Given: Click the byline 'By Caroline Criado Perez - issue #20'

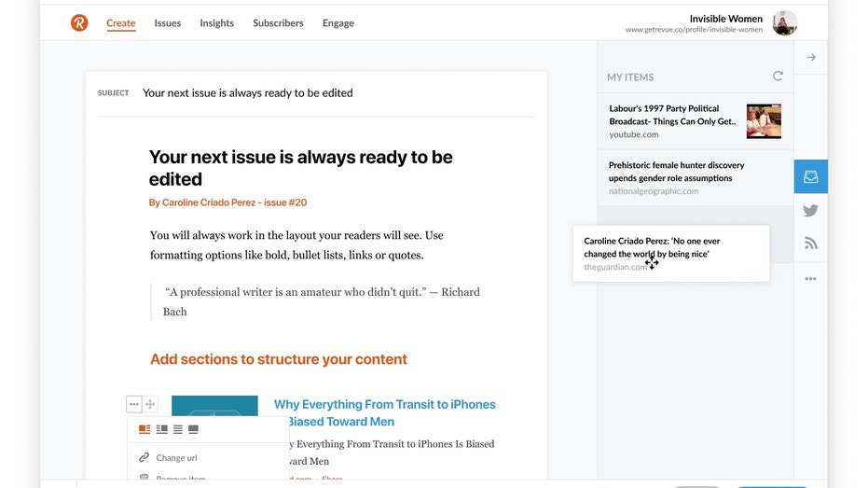Looking at the screenshot, I should tap(227, 202).
